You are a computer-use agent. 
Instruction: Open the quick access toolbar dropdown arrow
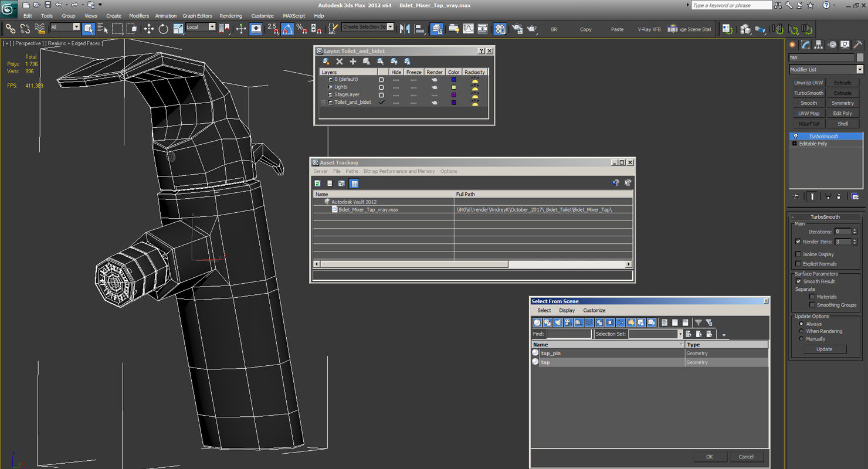(x=100, y=5)
